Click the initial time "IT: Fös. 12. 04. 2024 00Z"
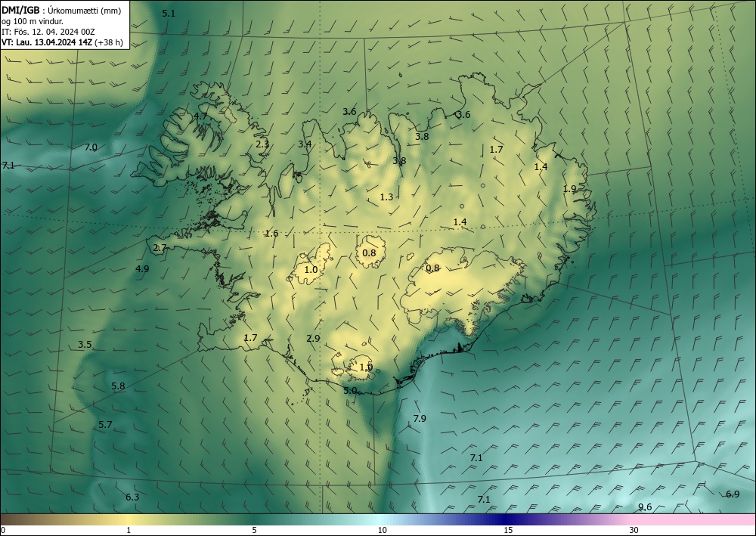The height and width of the screenshot is (536, 756). 48,32
